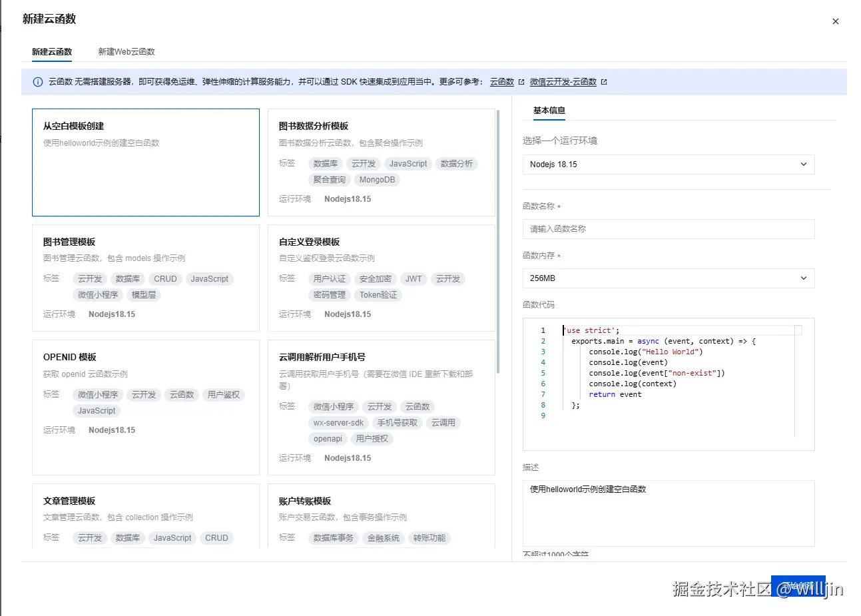Open the 256MB memory dropdown

pos(669,278)
